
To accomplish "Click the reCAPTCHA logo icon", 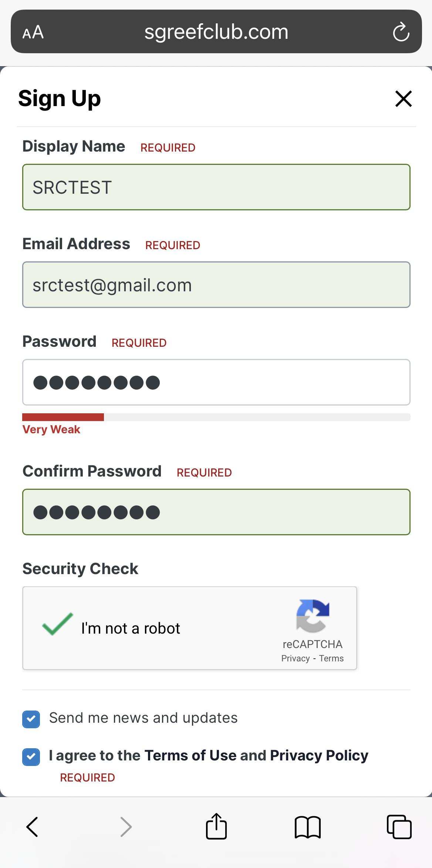I will [x=313, y=616].
